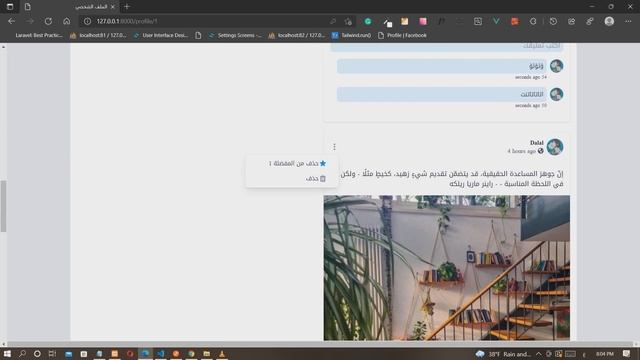This screenshot has width=640, height=360.
Task: Switch to Visual Studio Code on taskbar
Action: [x=160, y=354]
